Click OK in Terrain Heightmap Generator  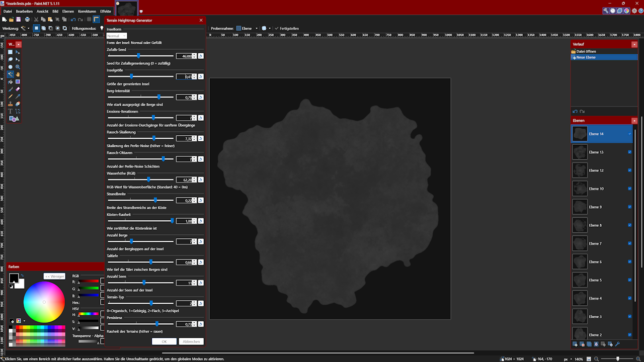click(164, 341)
